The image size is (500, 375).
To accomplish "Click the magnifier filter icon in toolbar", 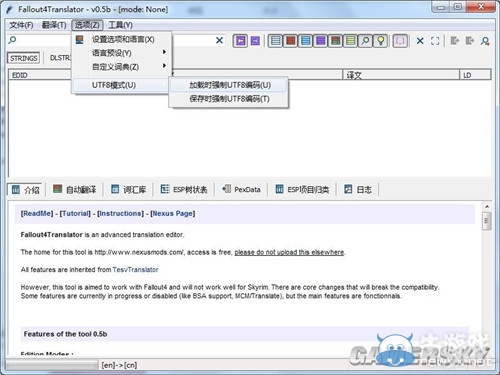I will (x=366, y=41).
